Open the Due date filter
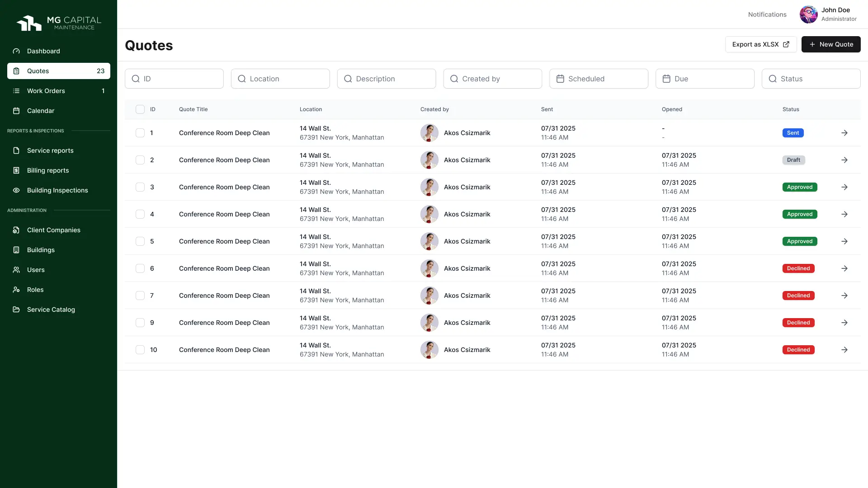The image size is (868, 488). pyautogui.click(x=704, y=79)
